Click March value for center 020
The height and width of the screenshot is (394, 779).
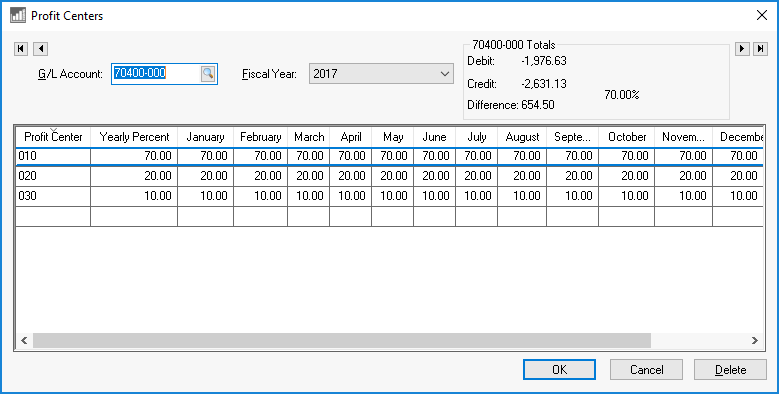309,176
